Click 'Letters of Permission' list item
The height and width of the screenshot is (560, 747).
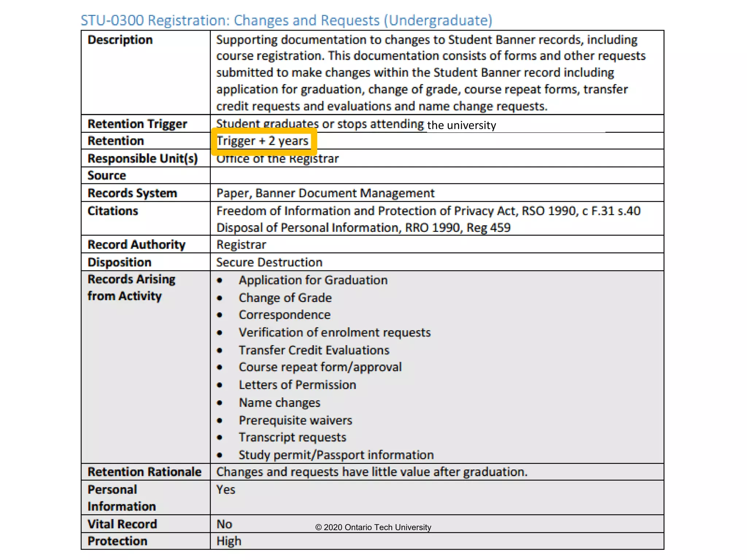tap(297, 385)
